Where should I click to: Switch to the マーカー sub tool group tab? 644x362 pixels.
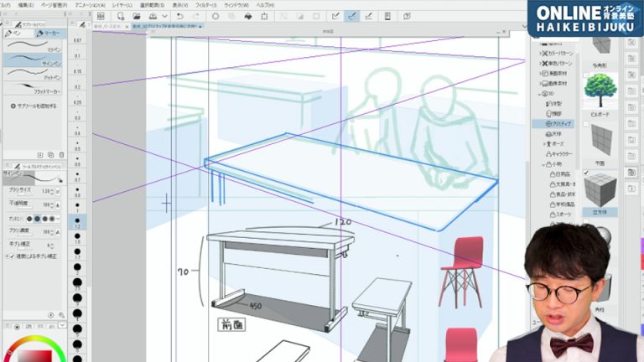point(50,34)
